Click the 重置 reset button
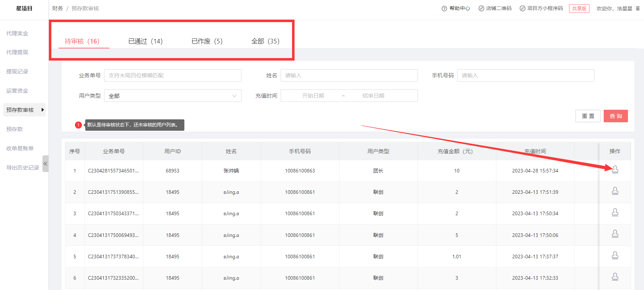 click(x=588, y=116)
